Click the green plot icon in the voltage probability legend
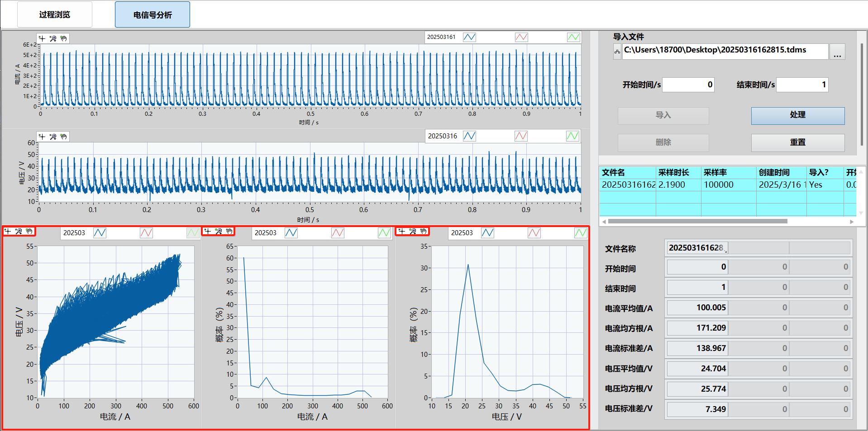 click(581, 232)
